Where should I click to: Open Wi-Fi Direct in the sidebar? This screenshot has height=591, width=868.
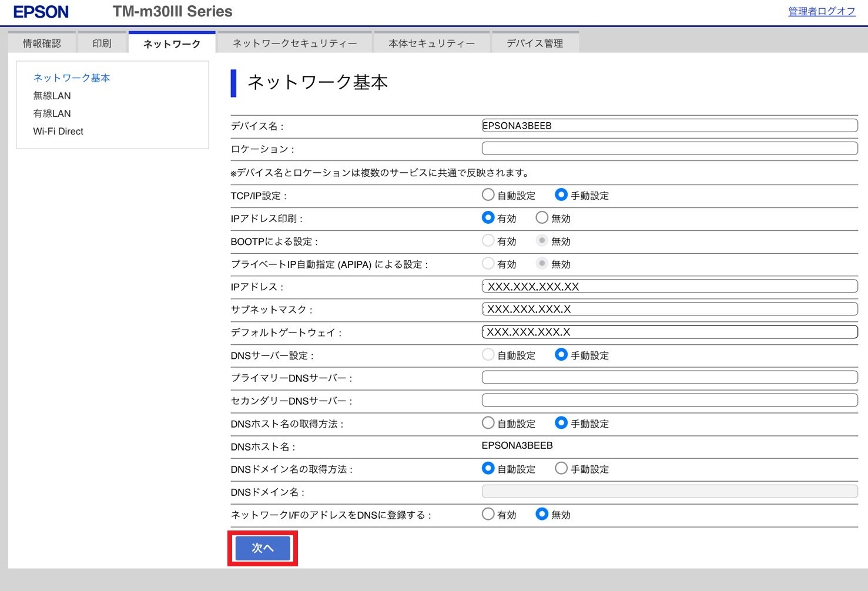click(x=58, y=132)
